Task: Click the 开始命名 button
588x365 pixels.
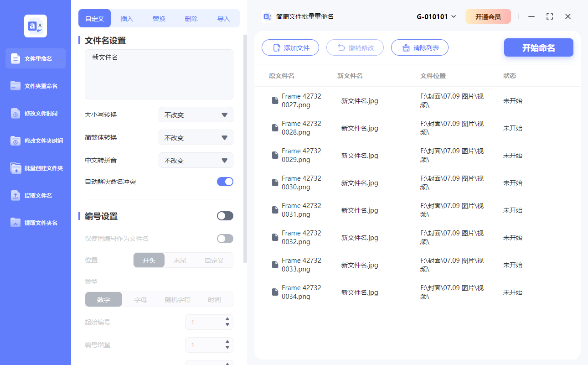Action: [539, 47]
